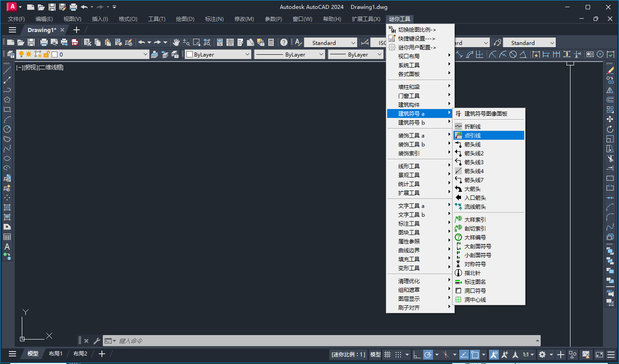
Task: Toggle ortho mode in status bar
Action: click(x=417, y=355)
